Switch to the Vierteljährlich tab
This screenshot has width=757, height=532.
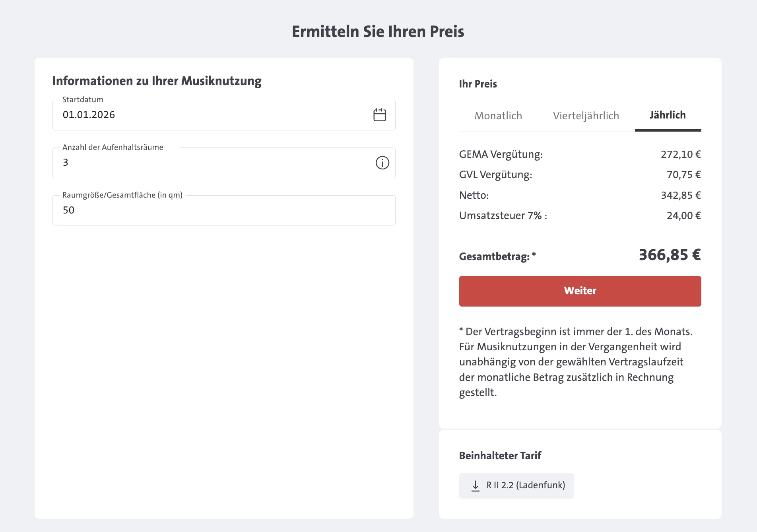(x=586, y=116)
